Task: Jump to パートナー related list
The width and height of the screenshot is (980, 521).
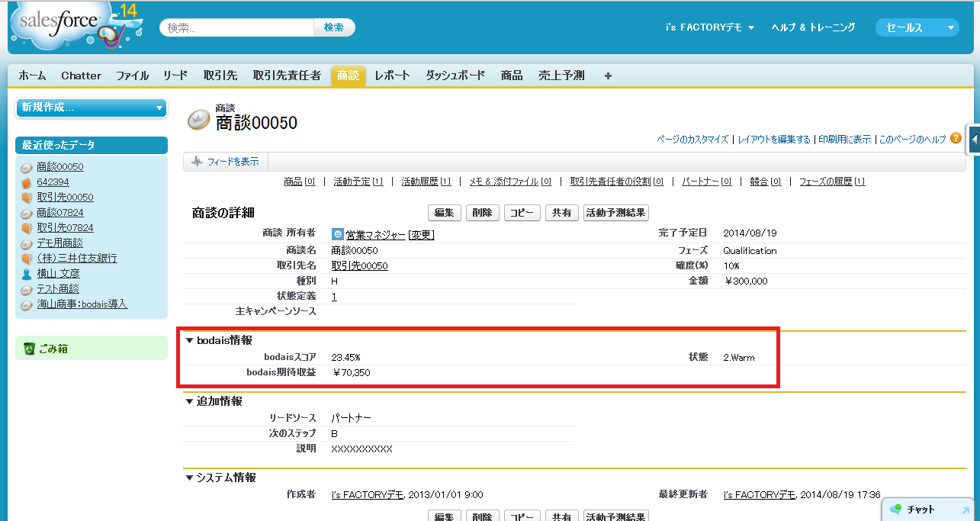Action: pyautogui.click(x=707, y=182)
